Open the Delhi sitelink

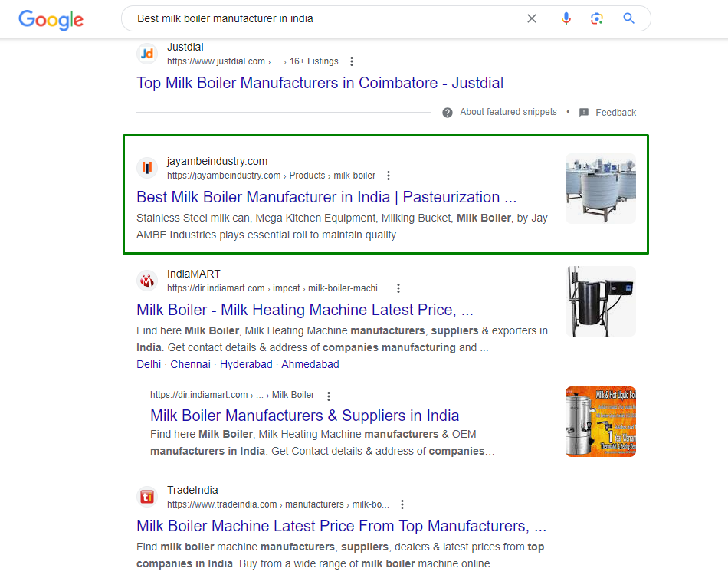[149, 365]
